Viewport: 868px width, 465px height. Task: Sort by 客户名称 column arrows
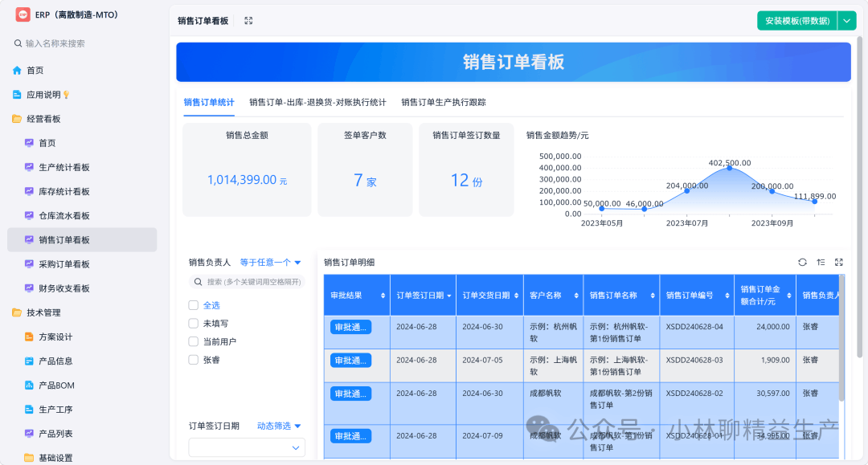pos(576,296)
